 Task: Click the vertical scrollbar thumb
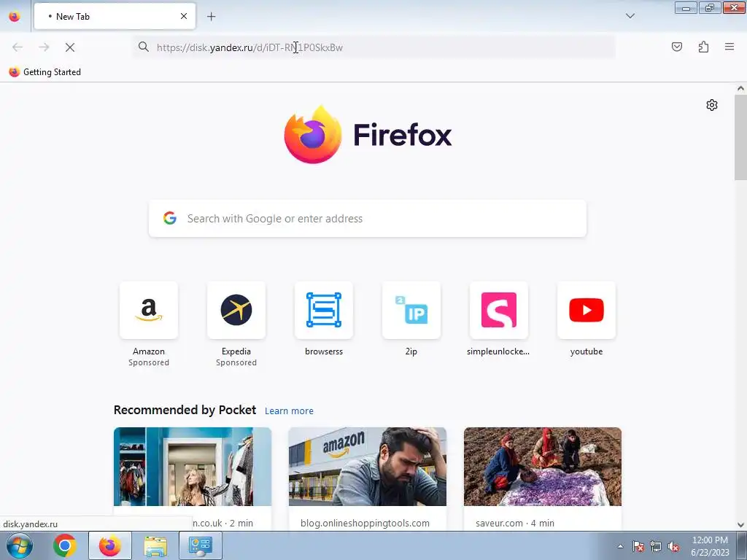click(740, 138)
